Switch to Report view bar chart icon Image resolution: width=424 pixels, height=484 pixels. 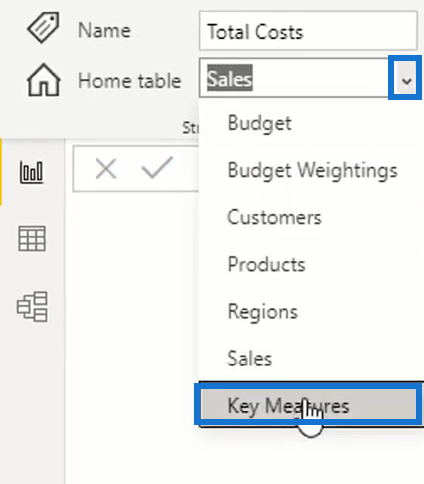pyautogui.click(x=31, y=172)
